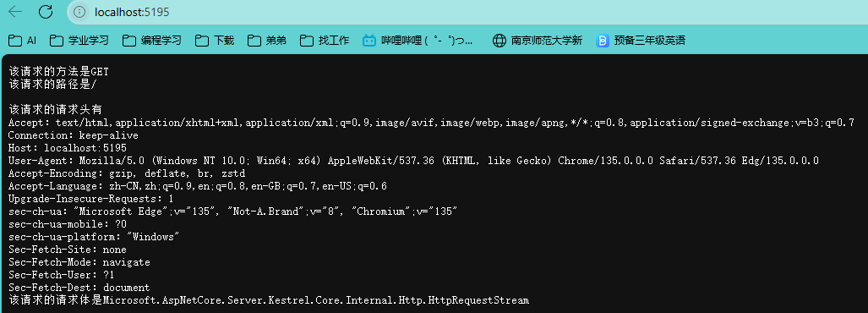Click the Upgrade-Insecure-Requests: 1 line

[x=90, y=198]
